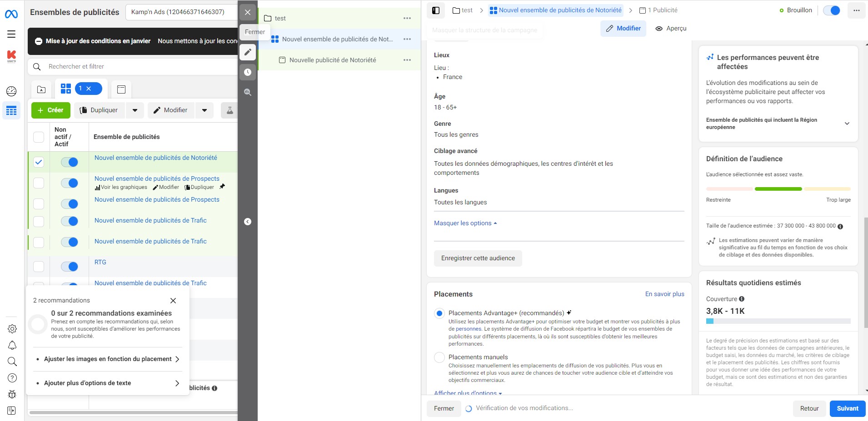
Task: Close the editing panel with X
Action: point(248,12)
